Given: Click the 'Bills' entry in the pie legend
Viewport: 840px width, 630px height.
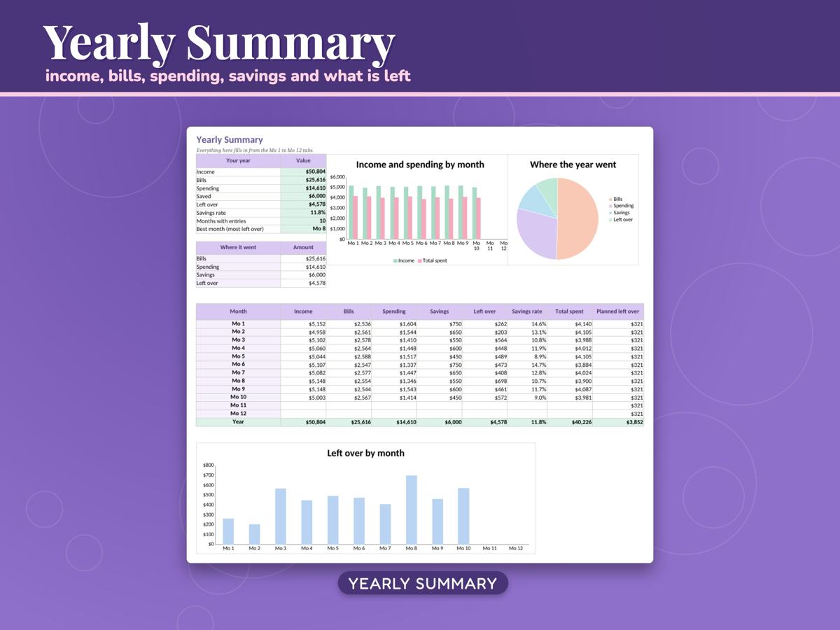Looking at the screenshot, I should click(615, 199).
